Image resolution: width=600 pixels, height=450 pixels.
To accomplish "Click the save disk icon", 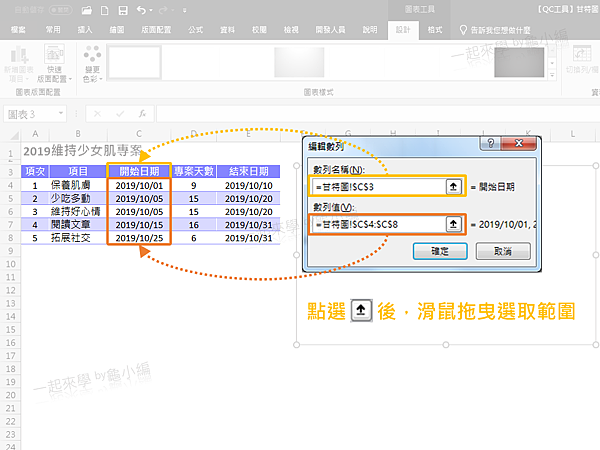I will (123, 10).
